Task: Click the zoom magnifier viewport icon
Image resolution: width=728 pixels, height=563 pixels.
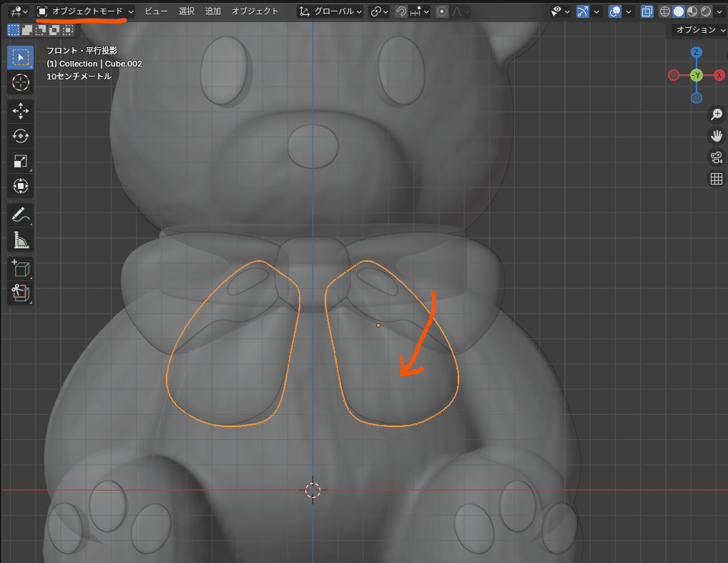Action: 717,114
